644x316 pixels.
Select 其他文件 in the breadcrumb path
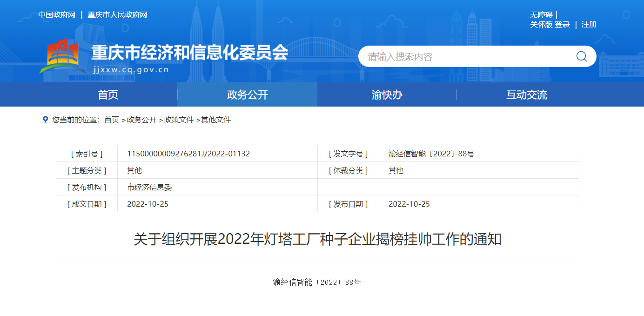click(216, 120)
